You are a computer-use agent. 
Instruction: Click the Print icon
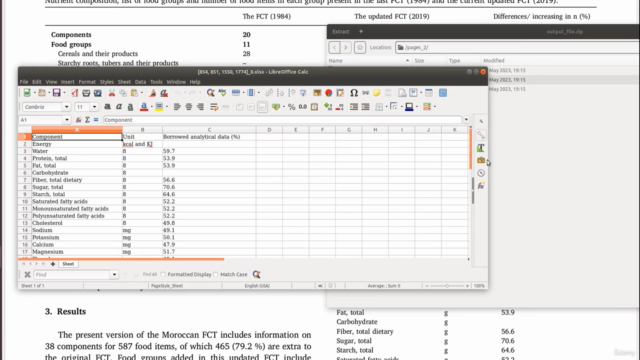pyautogui.click(x=86, y=93)
